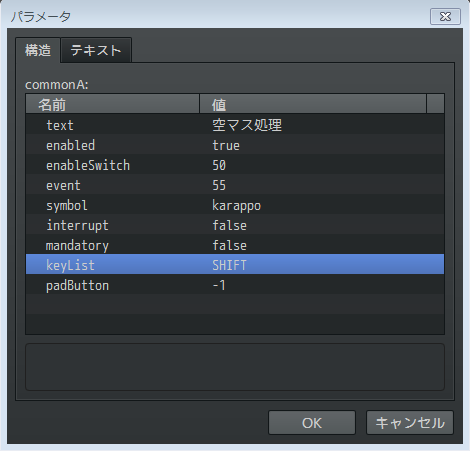This screenshot has height=451, width=470.
Task: Select the padButton parameter name cell
Action: (113, 285)
